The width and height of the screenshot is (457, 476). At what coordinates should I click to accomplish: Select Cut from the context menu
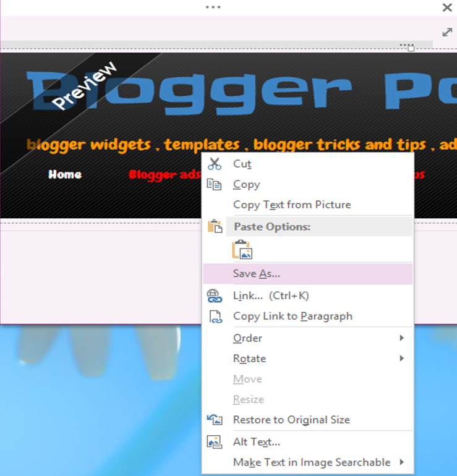pos(308,164)
